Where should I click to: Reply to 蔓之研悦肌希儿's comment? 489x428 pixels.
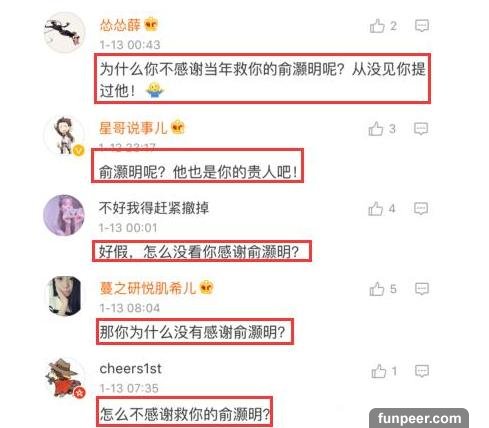pos(422,289)
